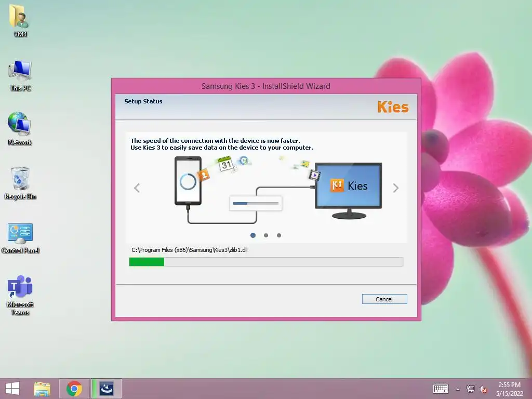Click the Samsung Kies 3 title bar

(266, 86)
